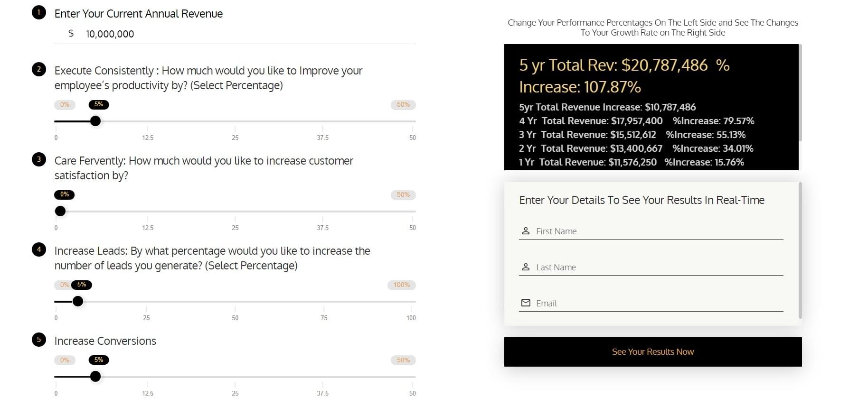Click the 5 yr Total Rev headline
This screenshot has width=868, height=406.
click(624, 65)
